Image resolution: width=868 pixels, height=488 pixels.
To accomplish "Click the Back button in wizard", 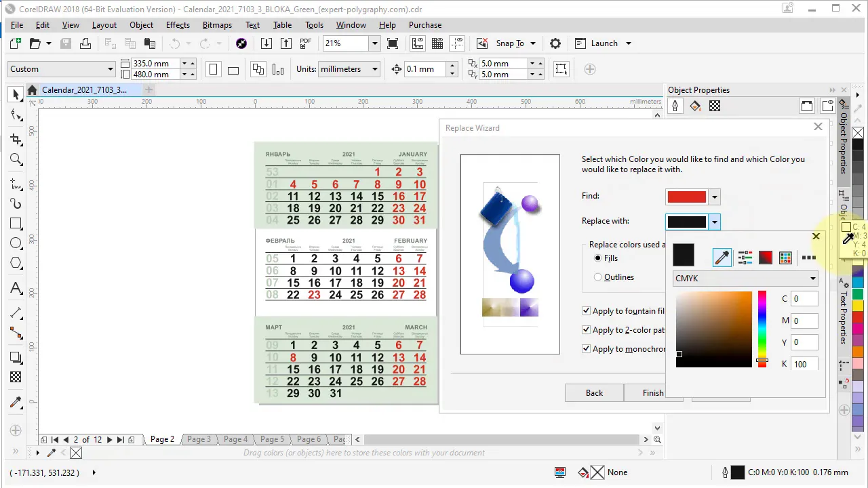I will pos(594,393).
